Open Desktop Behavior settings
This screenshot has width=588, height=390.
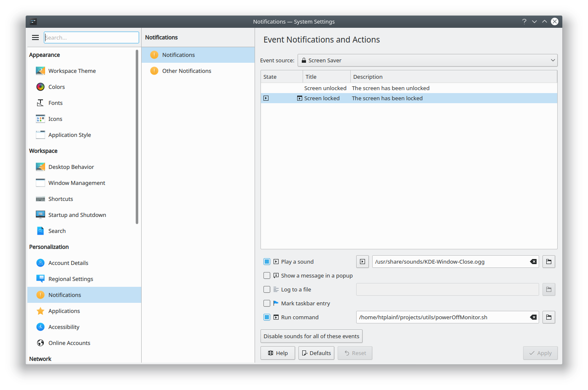pos(84,167)
